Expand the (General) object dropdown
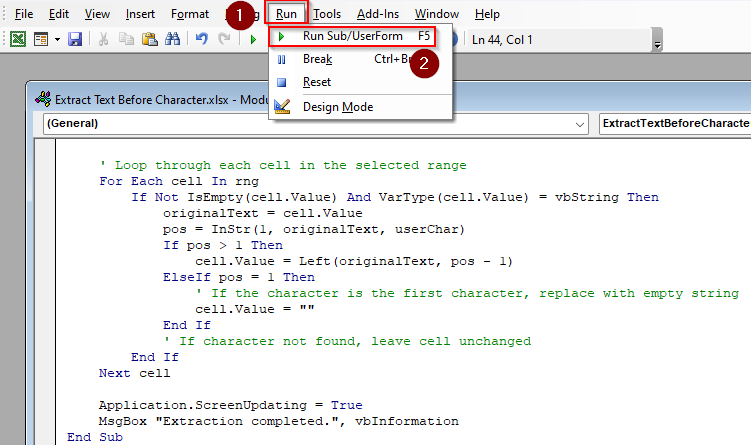751x445 pixels. coord(580,125)
